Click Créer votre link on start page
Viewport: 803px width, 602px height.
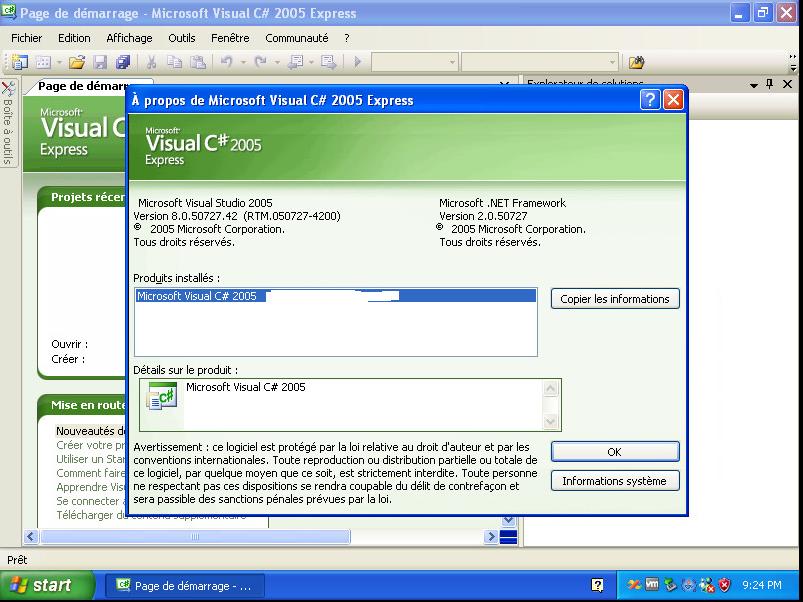tap(91, 445)
